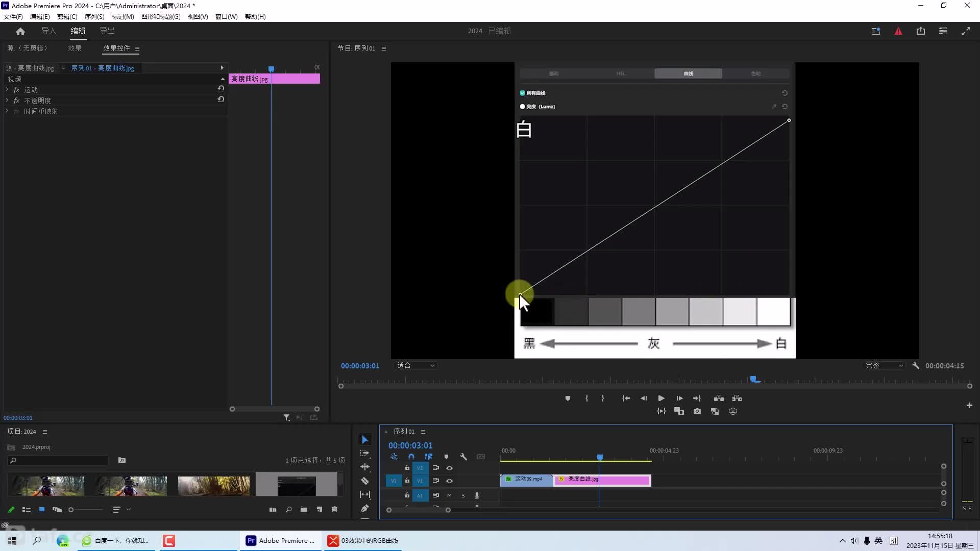
Task: Open the playback resolution 完整 dropdown
Action: 884,366
